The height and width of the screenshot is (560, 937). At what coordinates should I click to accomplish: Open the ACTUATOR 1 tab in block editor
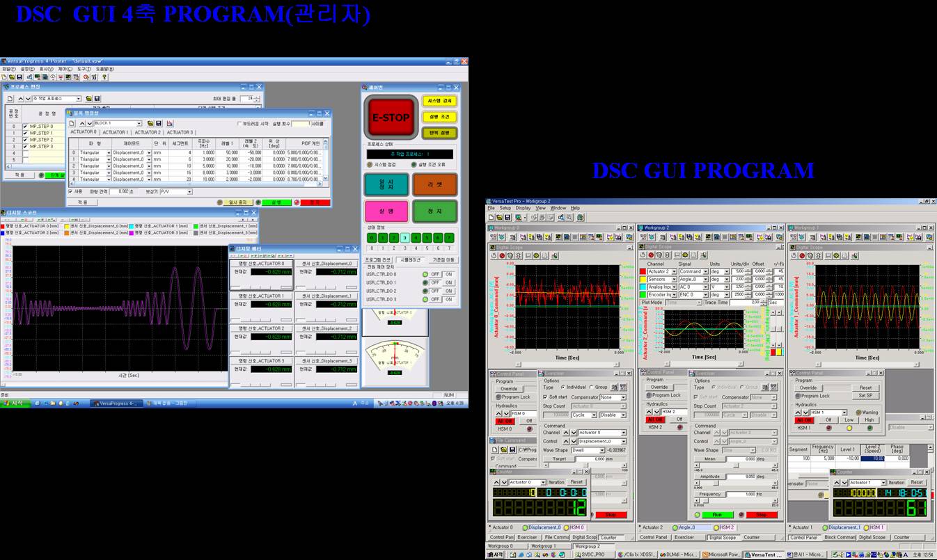pyautogui.click(x=115, y=132)
